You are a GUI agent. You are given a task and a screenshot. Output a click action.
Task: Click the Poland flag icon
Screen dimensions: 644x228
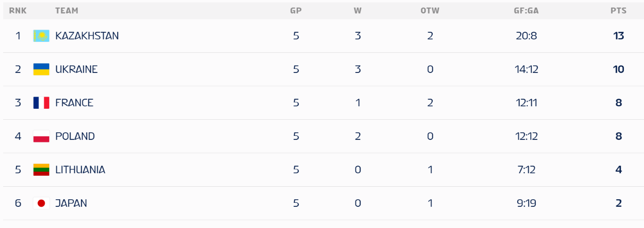41,136
